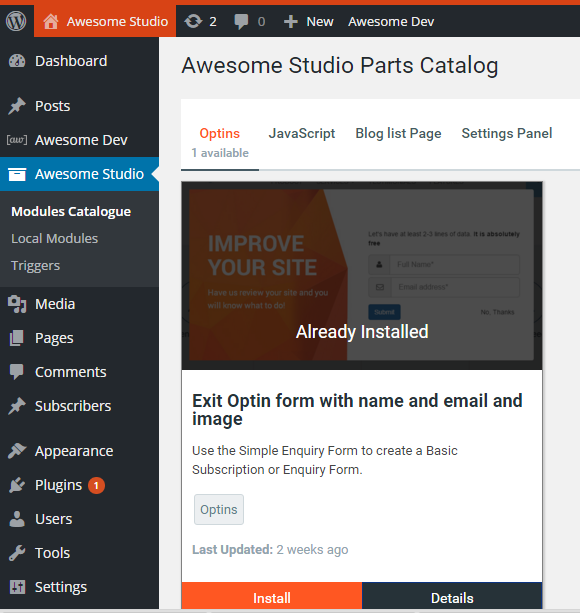Open Awesome Dev in admin bar
The width and height of the screenshot is (580, 613).
(x=391, y=22)
